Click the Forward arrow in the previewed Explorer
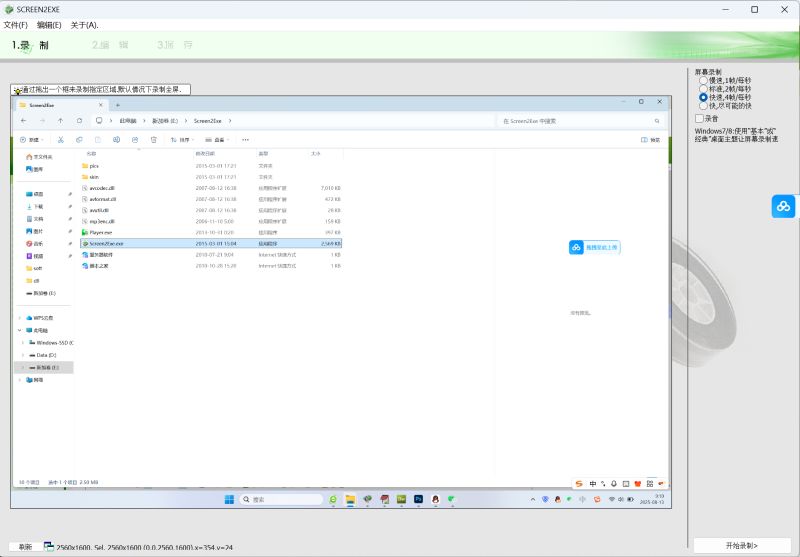Viewport: 800px width, 557px height. [42, 121]
